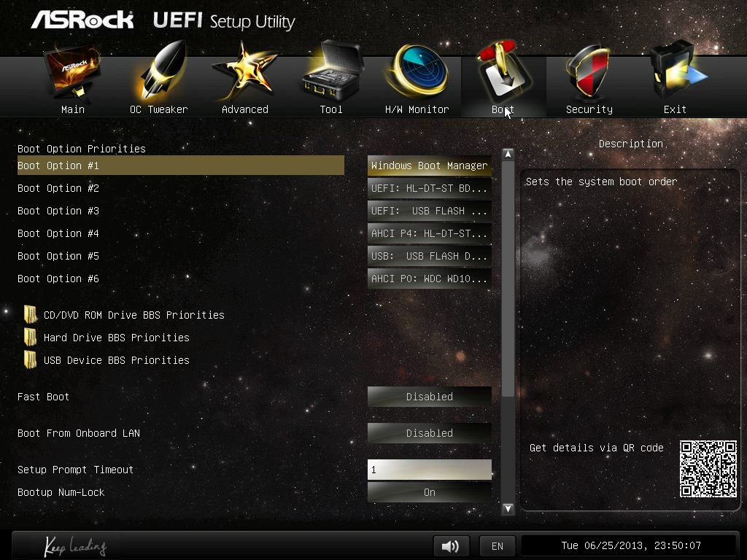The image size is (747, 560).
Task: Select Boot Option #1 row label
Action: 58,166
